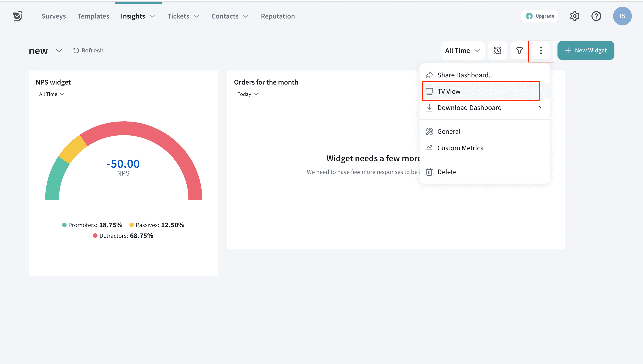Viewport: 643px width, 364px height.
Task: Choose Share Dashboard menu option
Action: click(465, 75)
